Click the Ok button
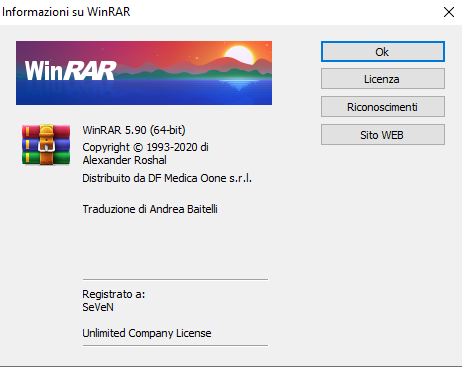This screenshot has width=462, height=367. point(383,52)
